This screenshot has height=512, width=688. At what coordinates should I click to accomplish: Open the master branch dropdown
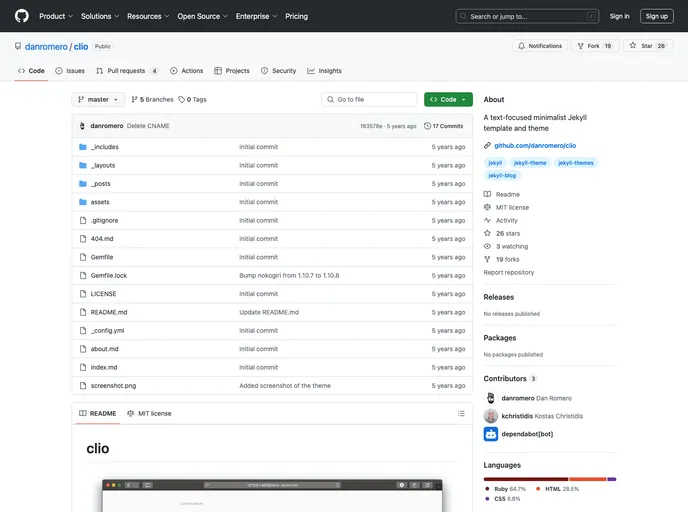coord(98,100)
